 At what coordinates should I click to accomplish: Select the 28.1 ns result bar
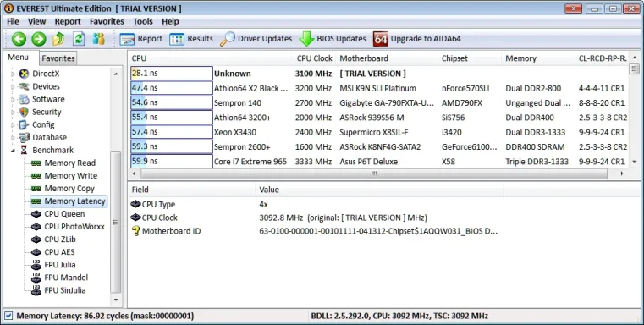pos(172,74)
